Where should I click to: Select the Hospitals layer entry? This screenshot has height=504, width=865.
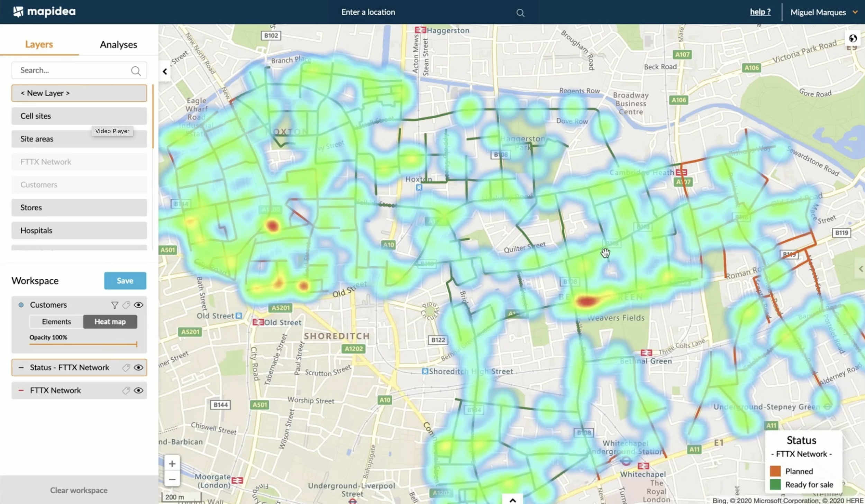click(79, 230)
